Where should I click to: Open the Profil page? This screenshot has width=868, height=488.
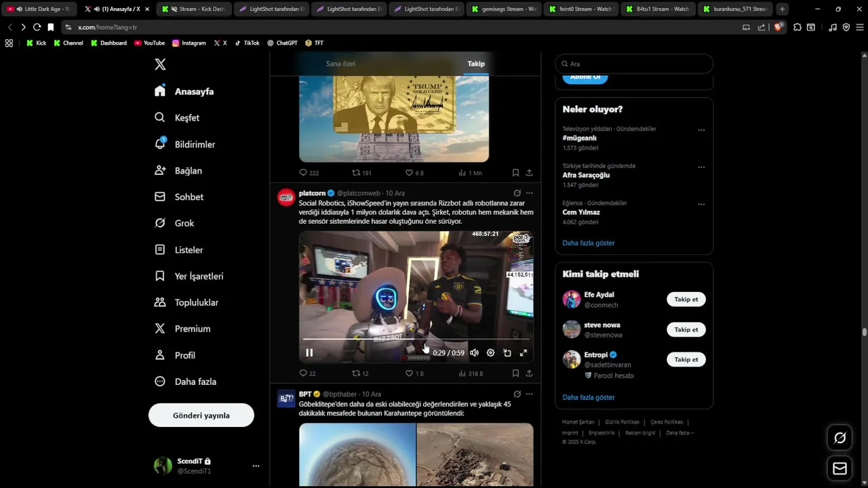coord(174,355)
